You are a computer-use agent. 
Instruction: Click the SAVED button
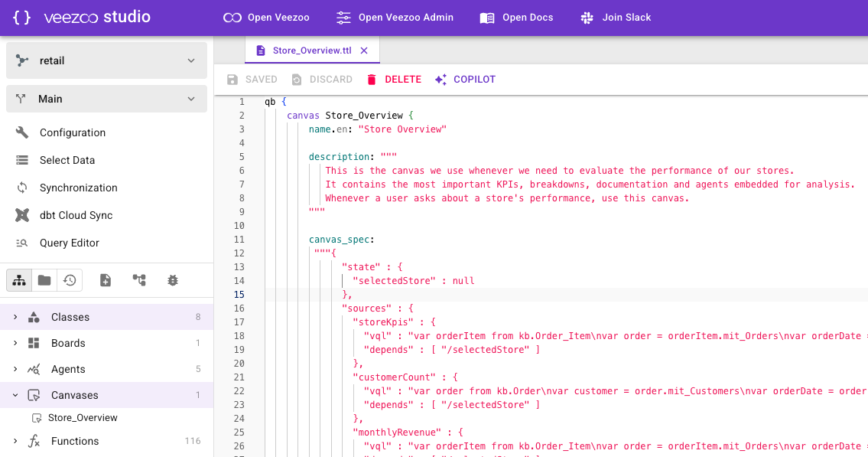pos(252,79)
